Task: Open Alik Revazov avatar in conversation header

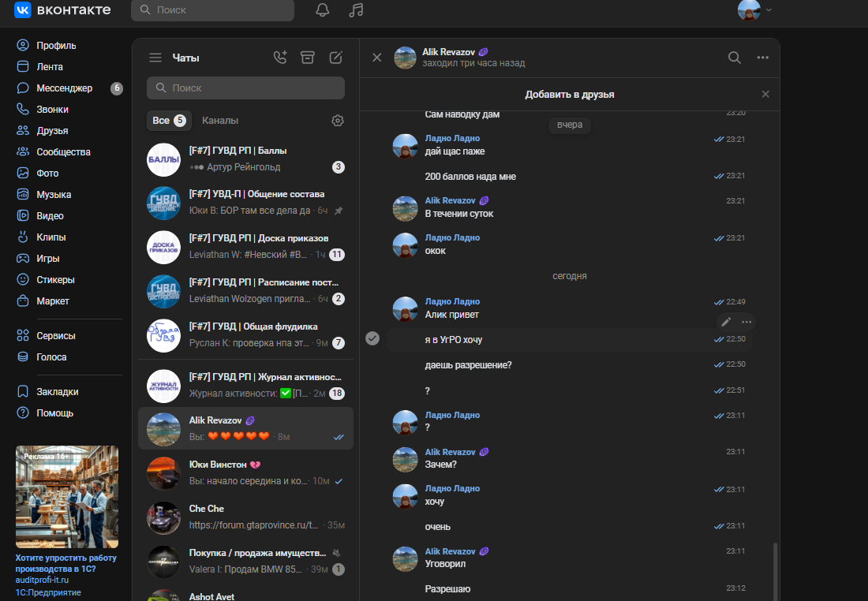Action: click(x=406, y=58)
